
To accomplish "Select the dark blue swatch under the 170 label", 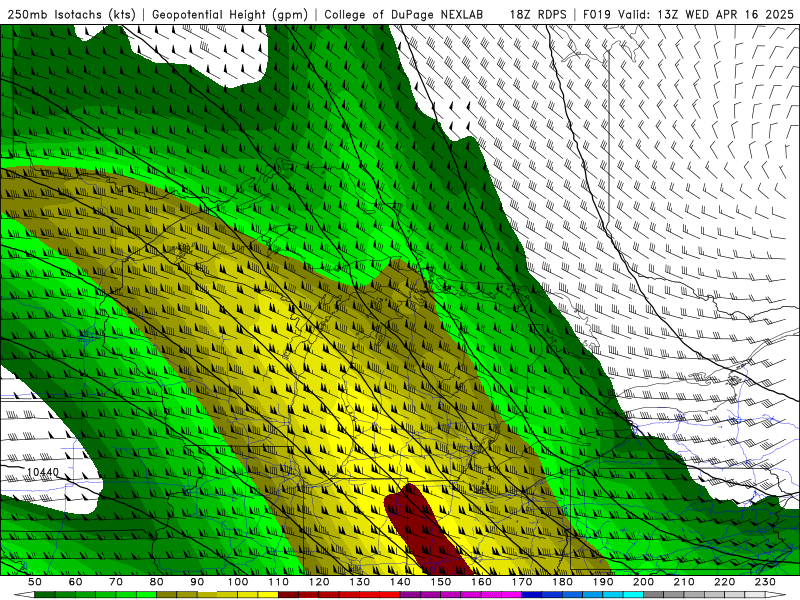I will [x=532, y=595].
